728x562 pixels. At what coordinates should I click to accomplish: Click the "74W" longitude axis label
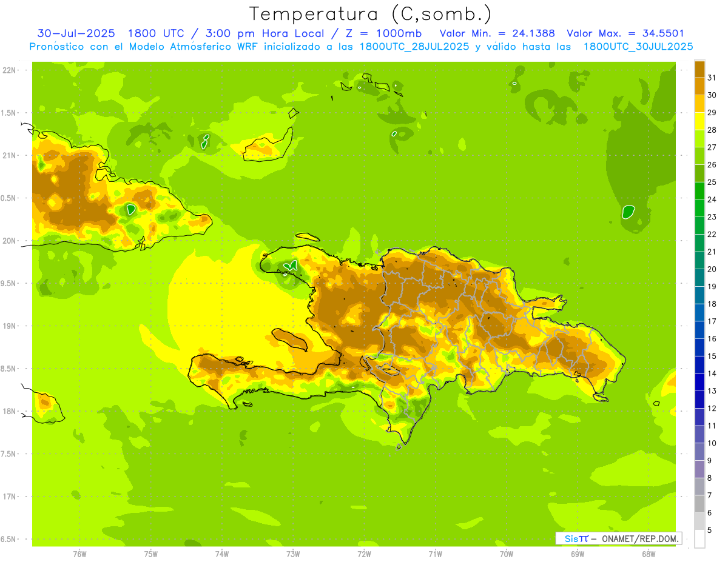(x=222, y=554)
